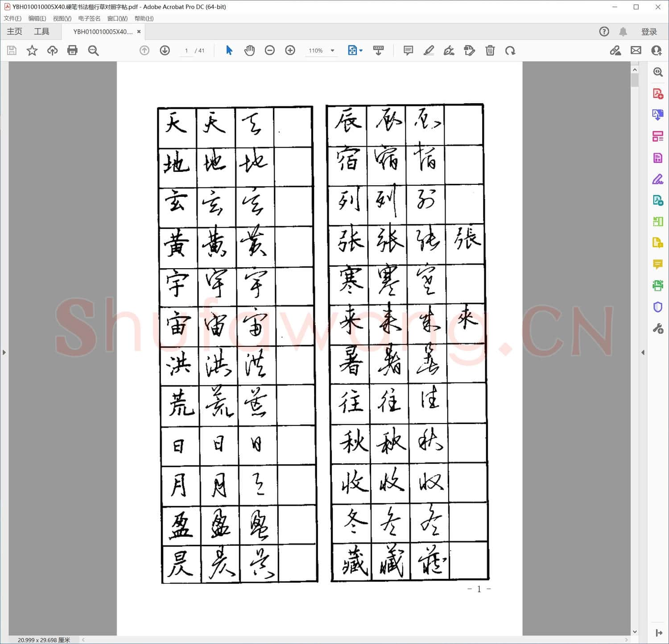Go to previous page arrow

pyautogui.click(x=145, y=50)
